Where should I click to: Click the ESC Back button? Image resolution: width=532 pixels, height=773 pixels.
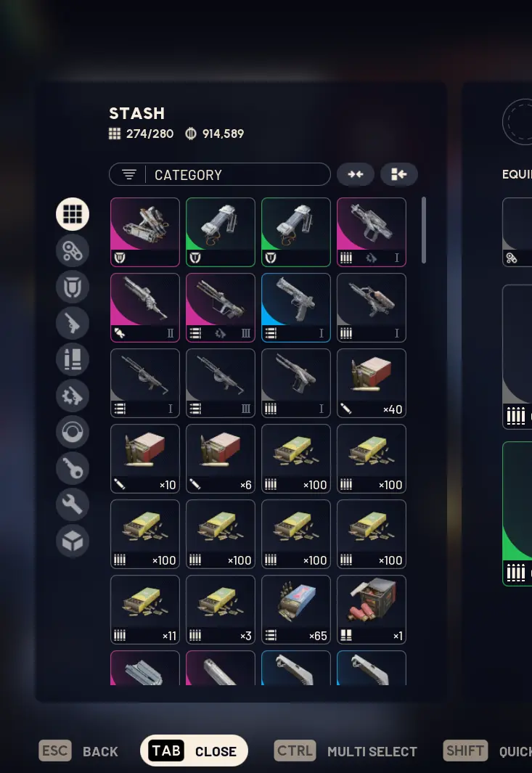(x=79, y=750)
